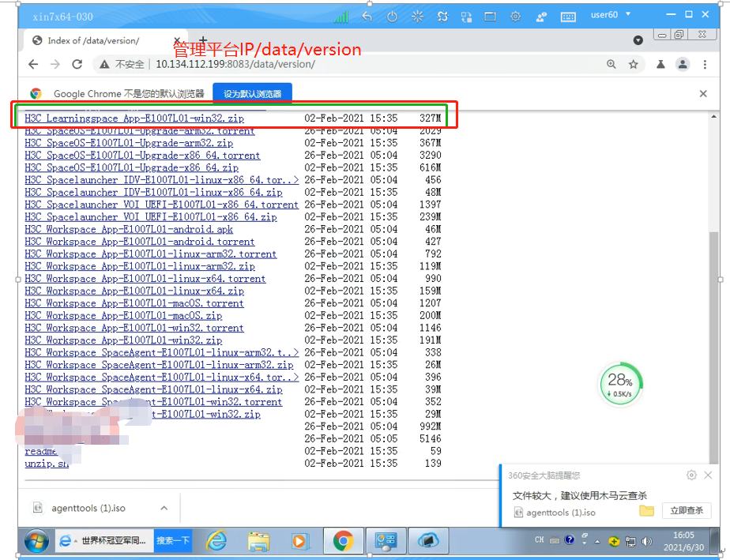Open Chrome from the taskbar
730x560 pixels.
(343, 541)
